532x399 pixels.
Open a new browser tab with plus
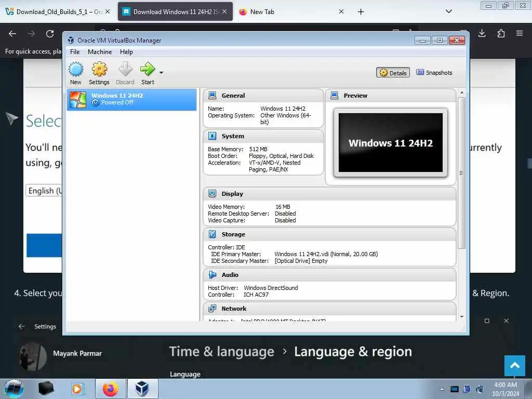(361, 12)
